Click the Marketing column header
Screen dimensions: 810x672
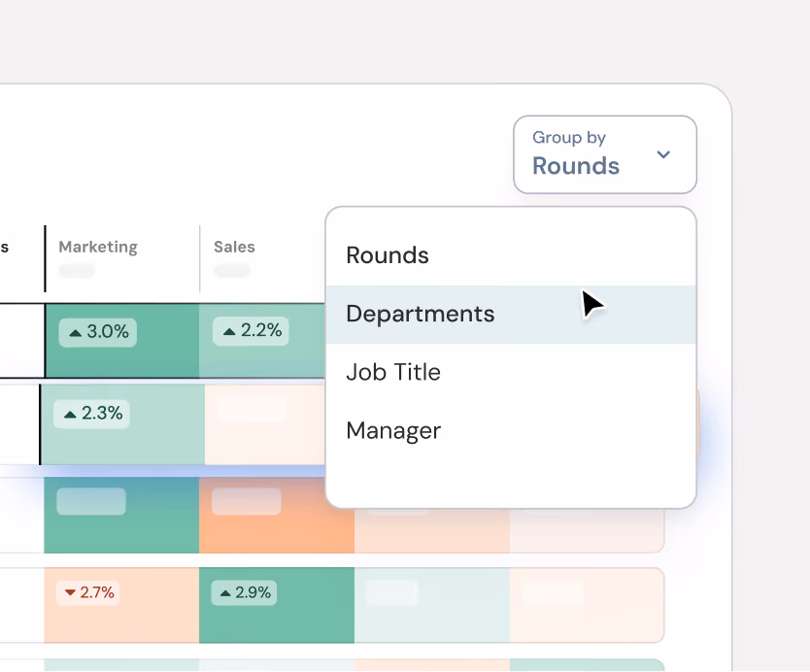[98, 247]
